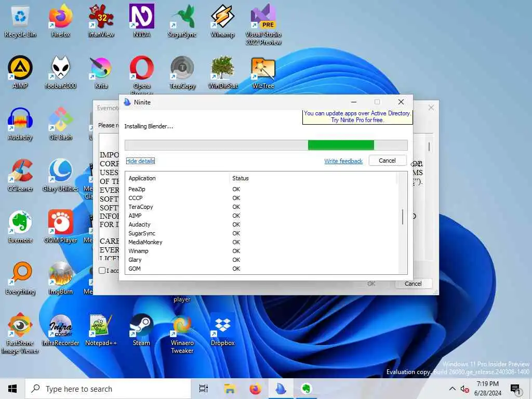This screenshot has height=399, width=532.
Task: Select the Winamp row in Ninite list
Action: (x=261, y=251)
